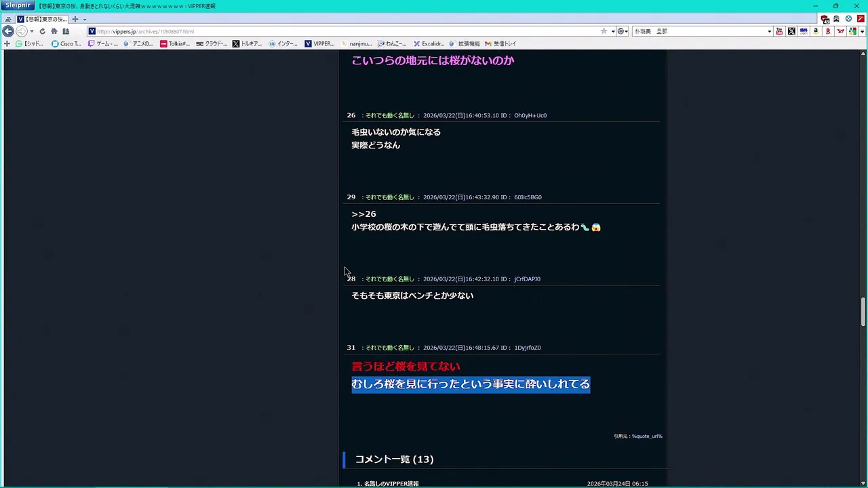Click the comment date 2026年03月24日 06:15
Viewport: 868px width, 488px height.
pos(617,484)
